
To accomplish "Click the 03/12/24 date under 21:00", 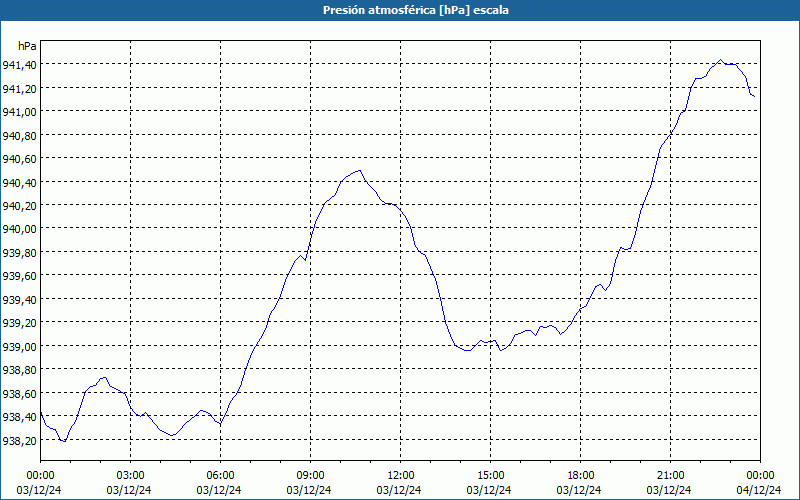I will pyautogui.click(x=669, y=490).
